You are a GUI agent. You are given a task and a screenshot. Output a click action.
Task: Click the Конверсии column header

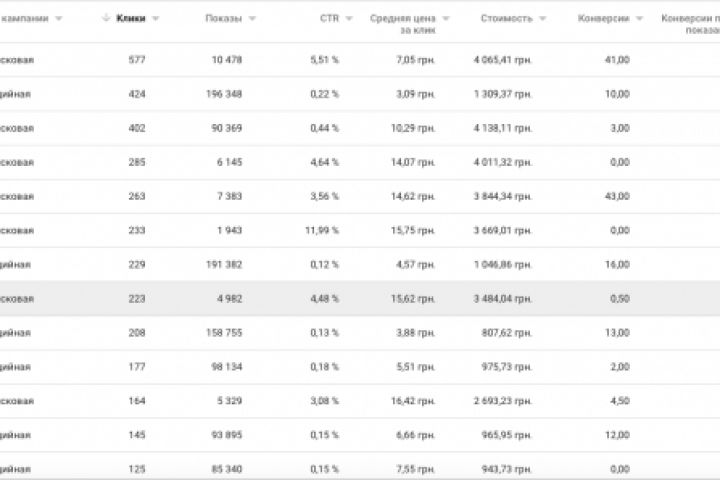click(x=603, y=19)
